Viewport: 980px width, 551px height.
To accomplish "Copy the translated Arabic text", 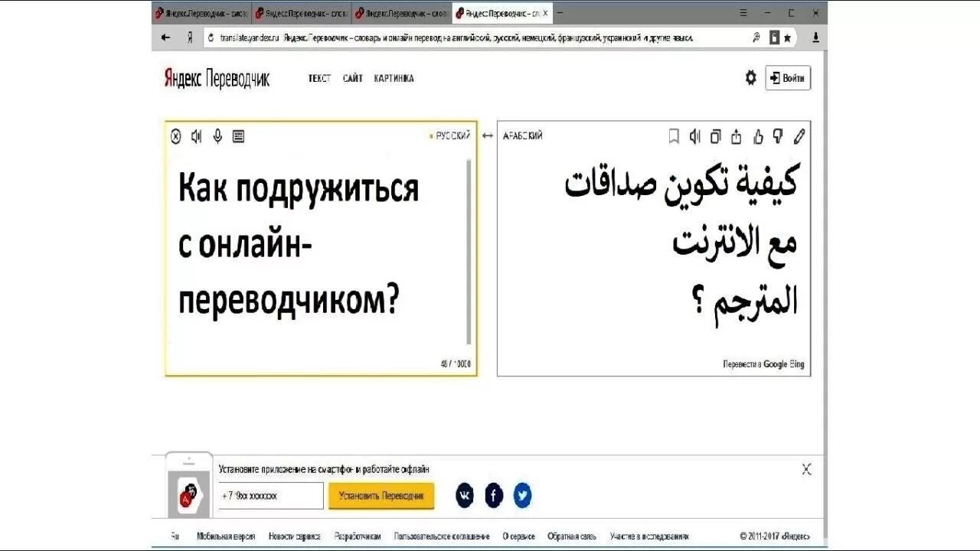I will 715,136.
